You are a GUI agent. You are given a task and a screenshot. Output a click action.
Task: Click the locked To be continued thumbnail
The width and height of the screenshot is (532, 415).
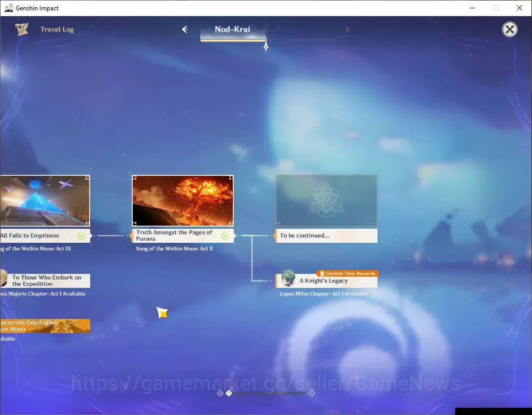326,201
